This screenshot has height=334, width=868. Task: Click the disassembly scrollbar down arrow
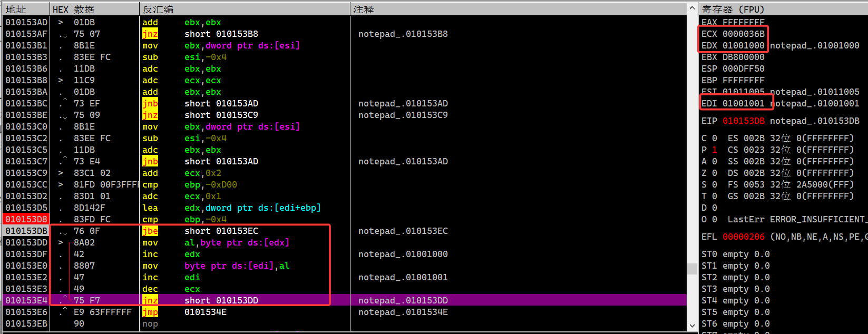click(x=692, y=326)
